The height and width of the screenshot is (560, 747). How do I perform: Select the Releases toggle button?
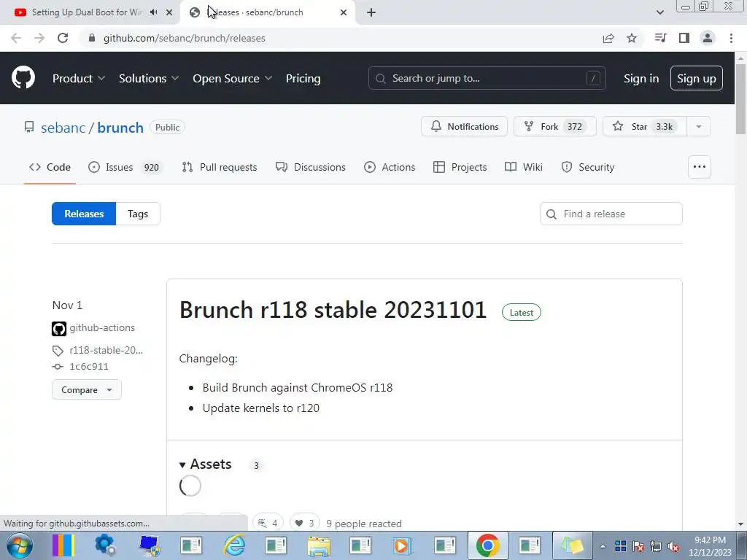tap(84, 214)
